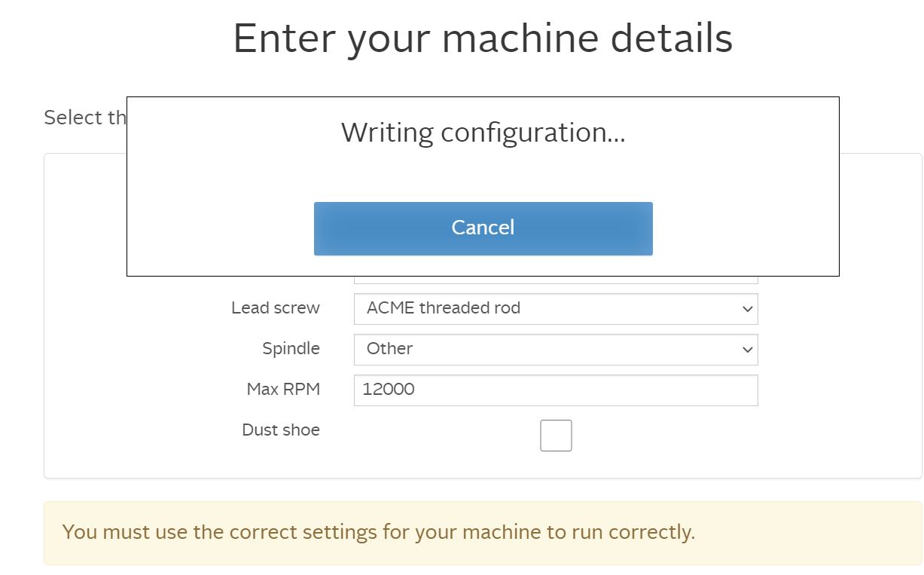This screenshot has width=924, height=575.
Task: Click the 'Enter your machine details' heading
Action: tap(483, 38)
